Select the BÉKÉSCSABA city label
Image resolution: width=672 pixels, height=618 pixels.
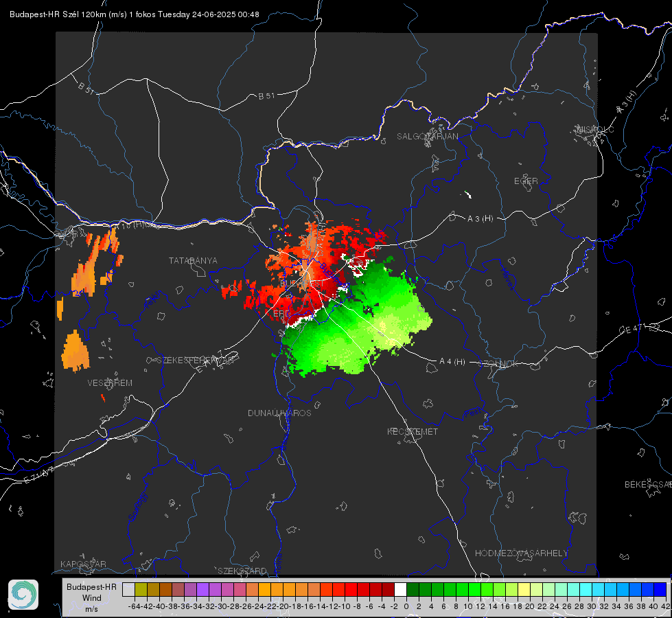[648, 484]
